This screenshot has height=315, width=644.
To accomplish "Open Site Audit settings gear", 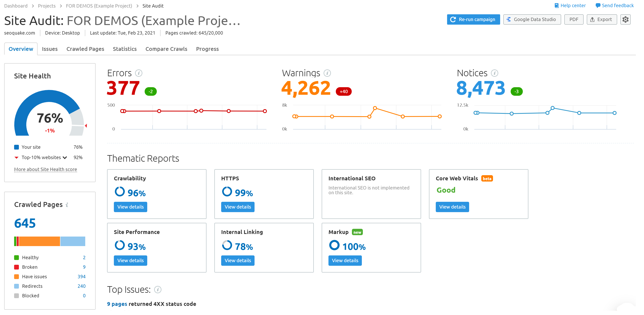I will pos(625,19).
